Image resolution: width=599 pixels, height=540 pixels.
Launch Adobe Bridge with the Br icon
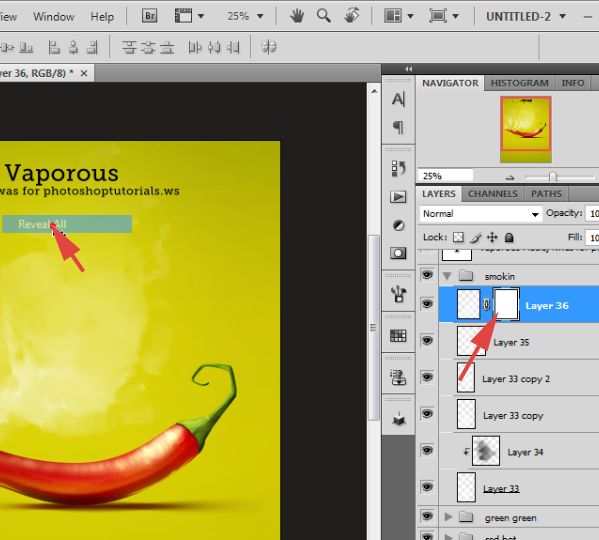pyautogui.click(x=149, y=16)
